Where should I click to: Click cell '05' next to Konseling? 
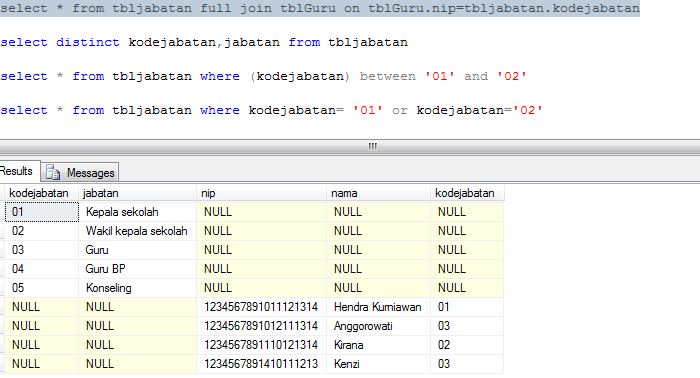click(42, 288)
